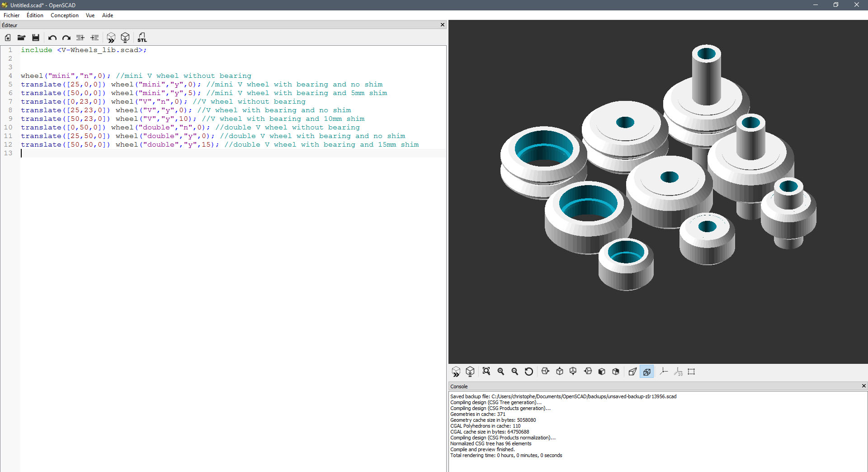Image resolution: width=868 pixels, height=472 pixels.
Task: Switch viewport to top view
Action: point(559,372)
